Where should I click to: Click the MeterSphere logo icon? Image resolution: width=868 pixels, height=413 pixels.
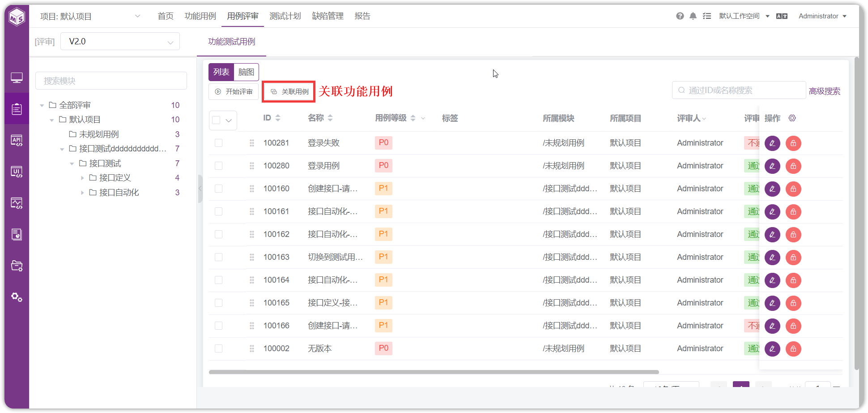[17, 17]
